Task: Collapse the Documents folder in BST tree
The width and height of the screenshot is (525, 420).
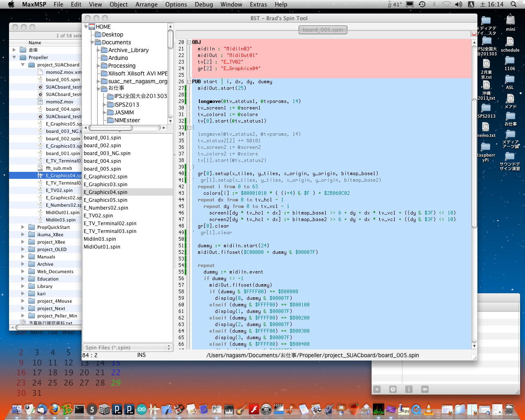Action: pos(93,42)
